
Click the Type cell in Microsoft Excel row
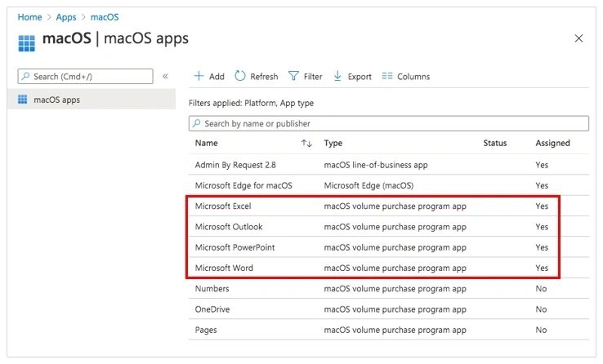coord(395,206)
